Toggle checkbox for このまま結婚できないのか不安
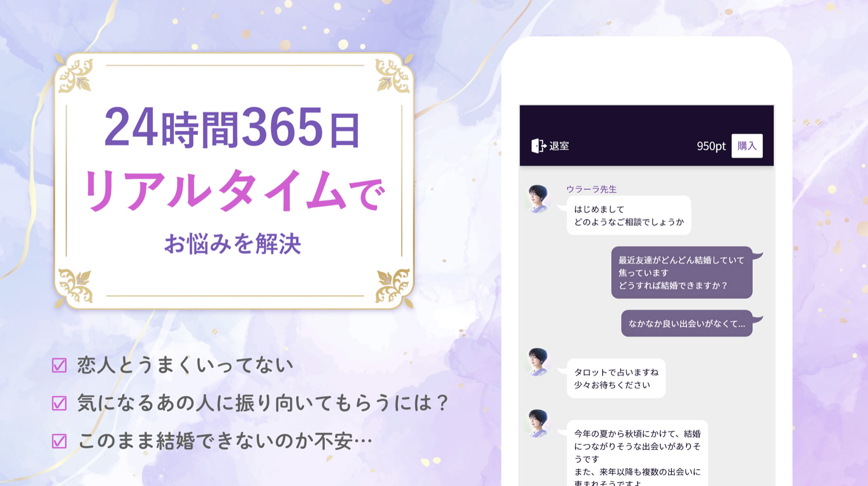 (x=59, y=441)
